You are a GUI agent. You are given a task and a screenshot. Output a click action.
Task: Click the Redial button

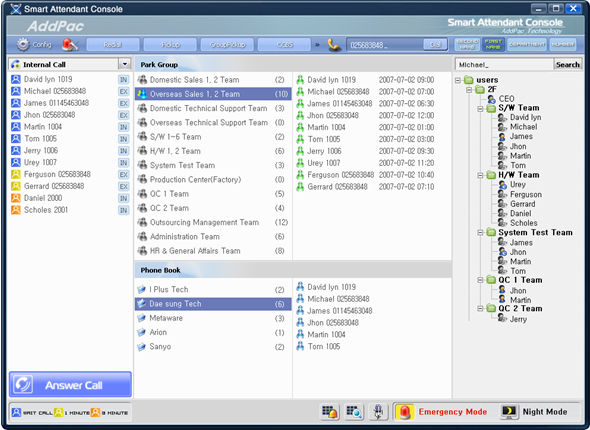tap(113, 45)
